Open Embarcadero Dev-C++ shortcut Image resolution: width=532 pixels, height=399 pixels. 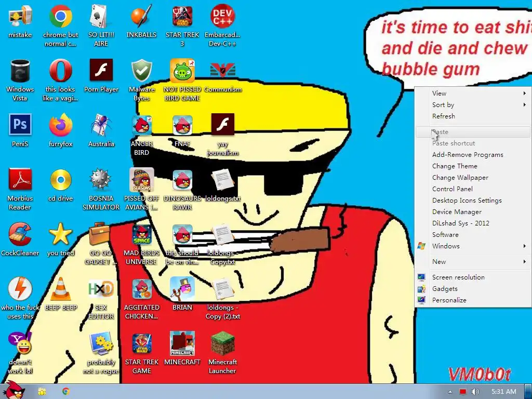click(x=222, y=25)
